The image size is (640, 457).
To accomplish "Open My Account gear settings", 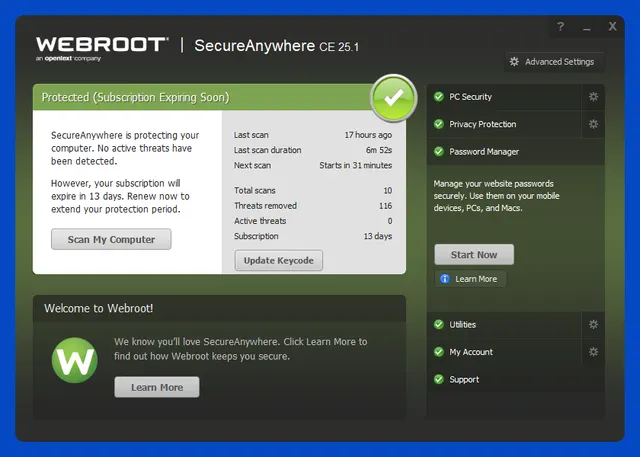I will pyautogui.click(x=593, y=352).
